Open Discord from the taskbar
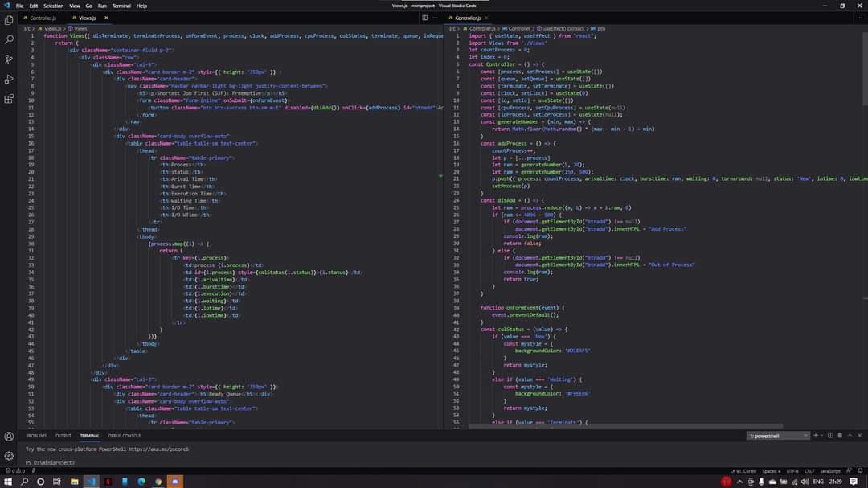Image resolution: width=868 pixels, height=488 pixels. (x=175, y=482)
